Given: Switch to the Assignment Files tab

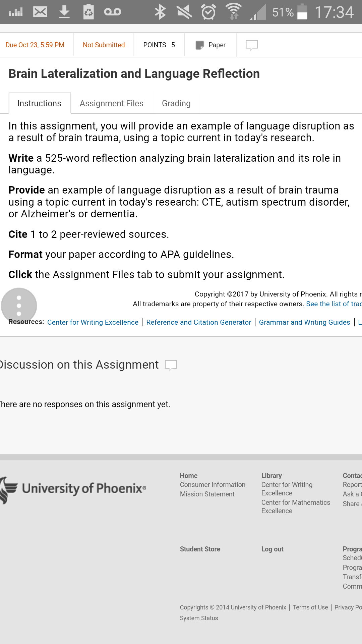Looking at the screenshot, I should (112, 103).
